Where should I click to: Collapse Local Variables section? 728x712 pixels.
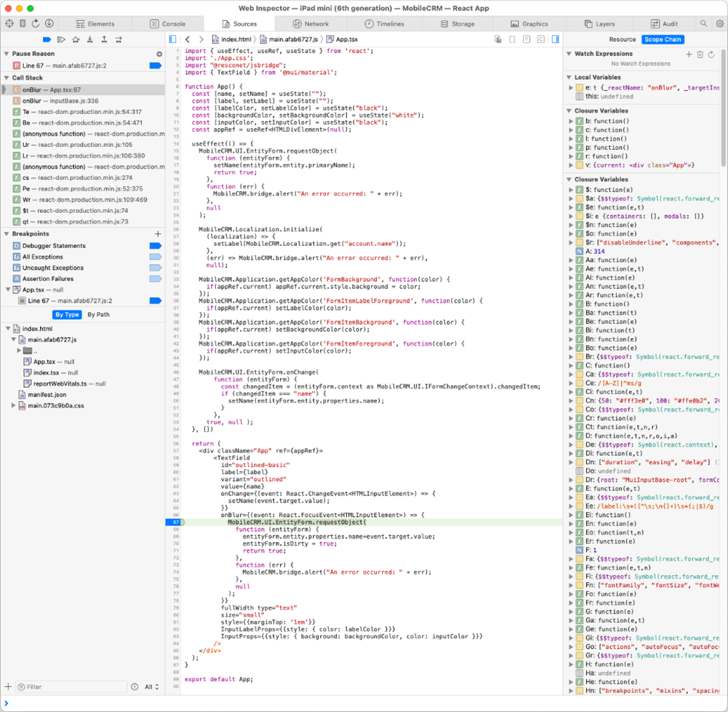[x=569, y=77]
